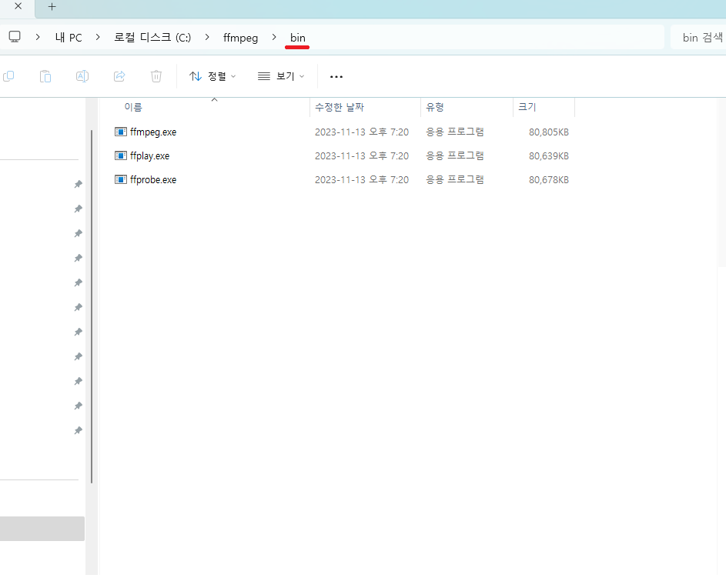Click modified date of ffprobe.exe
Screen dimensions: 726x588
(362, 179)
